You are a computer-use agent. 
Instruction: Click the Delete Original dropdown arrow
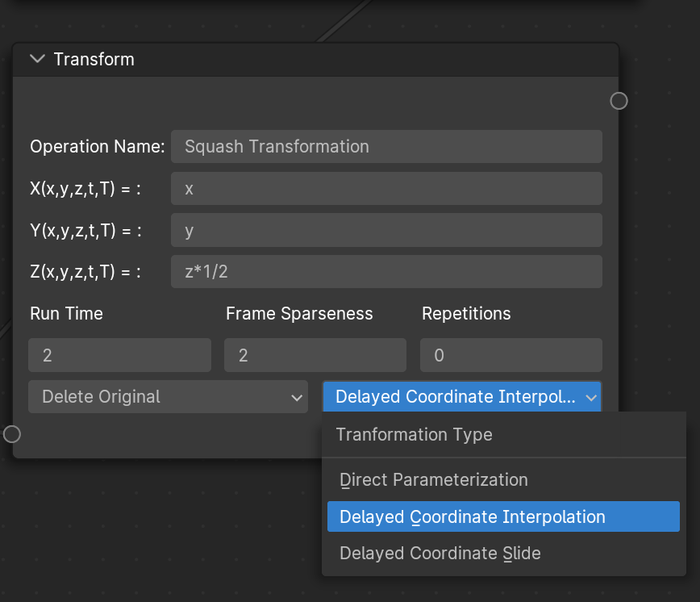coord(297,398)
